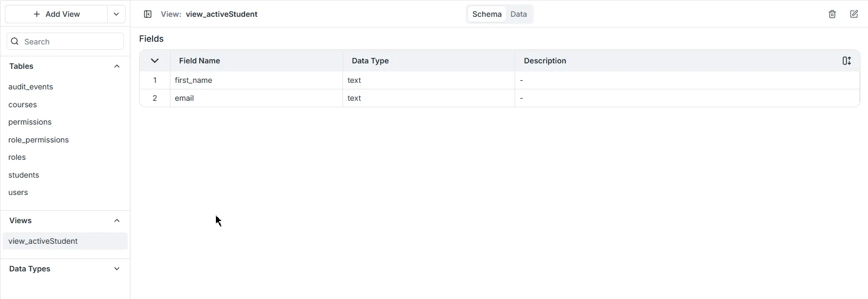
Task: Click the Add View button
Action: [56, 14]
